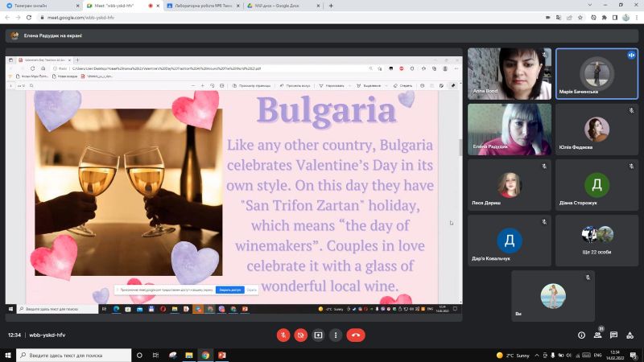Expand the Chrome tab search chevron
This screenshot has height=362, width=644.
coord(590,6)
